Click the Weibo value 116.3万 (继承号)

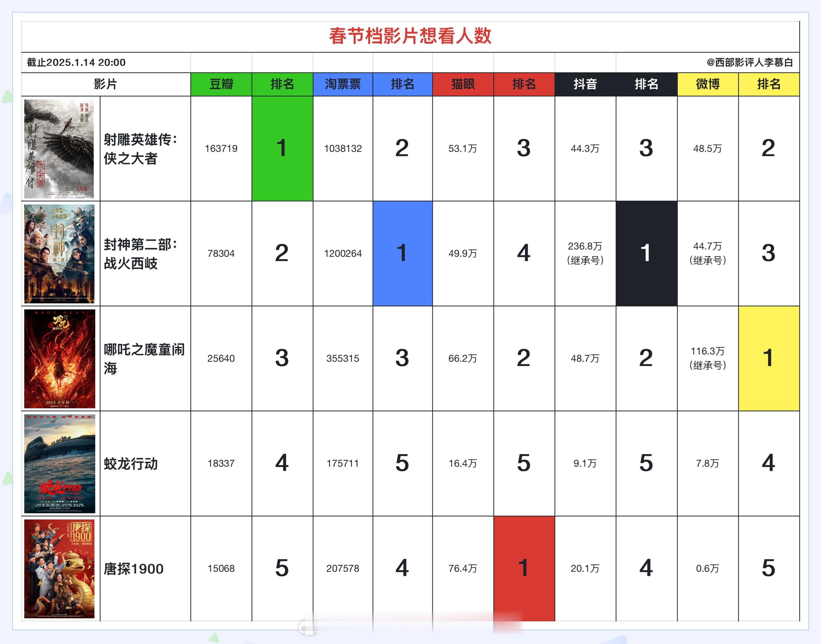coord(707,358)
